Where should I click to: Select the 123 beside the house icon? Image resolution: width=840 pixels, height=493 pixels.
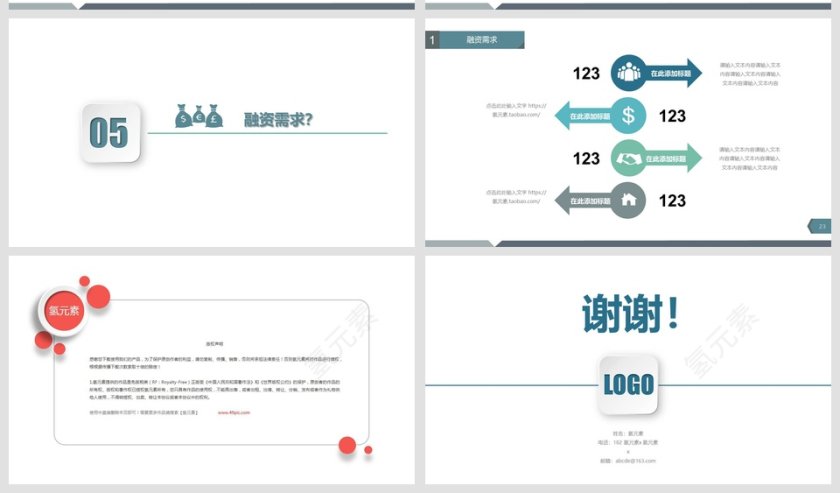click(x=672, y=200)
